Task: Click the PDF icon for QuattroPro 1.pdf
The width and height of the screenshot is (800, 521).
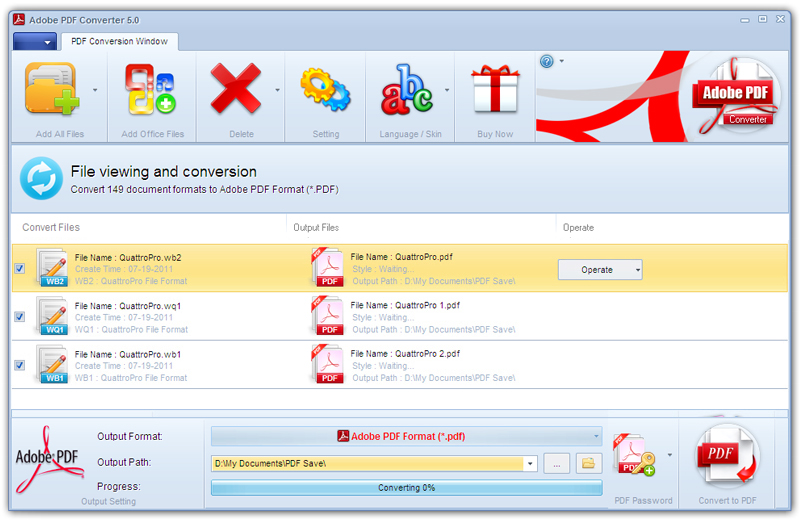Action: pyautogui.click(x=328, y=315)
